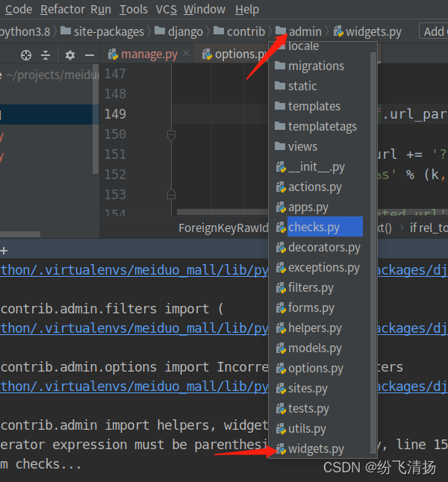
Task: Open the Help menu
Action: (246, 10)
